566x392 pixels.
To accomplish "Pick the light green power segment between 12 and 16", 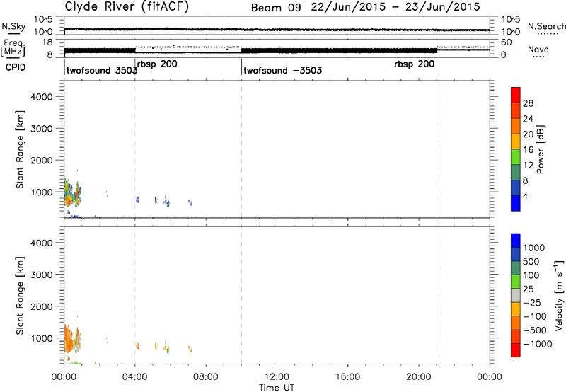I will (516, 157).
